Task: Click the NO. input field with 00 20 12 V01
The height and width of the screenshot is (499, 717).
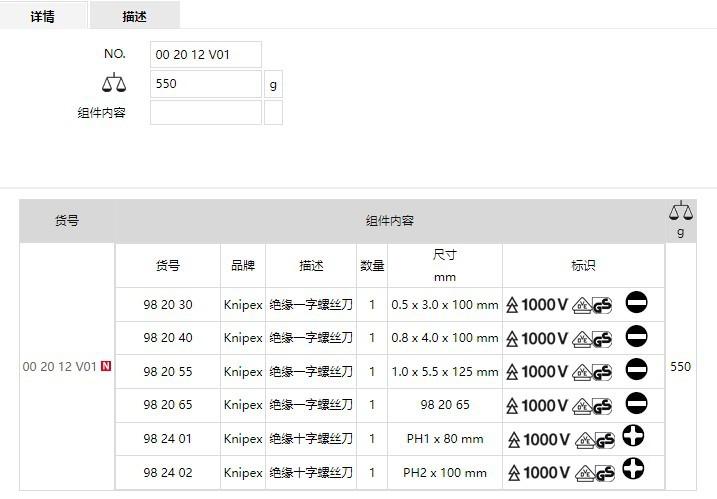Action: pyautogui.click(x=206, y=55)
